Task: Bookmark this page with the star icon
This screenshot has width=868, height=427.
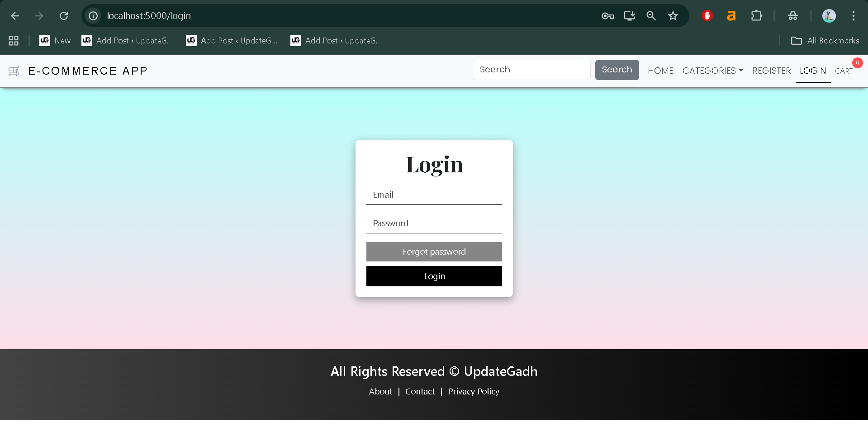Action: [x=673, y=15]
